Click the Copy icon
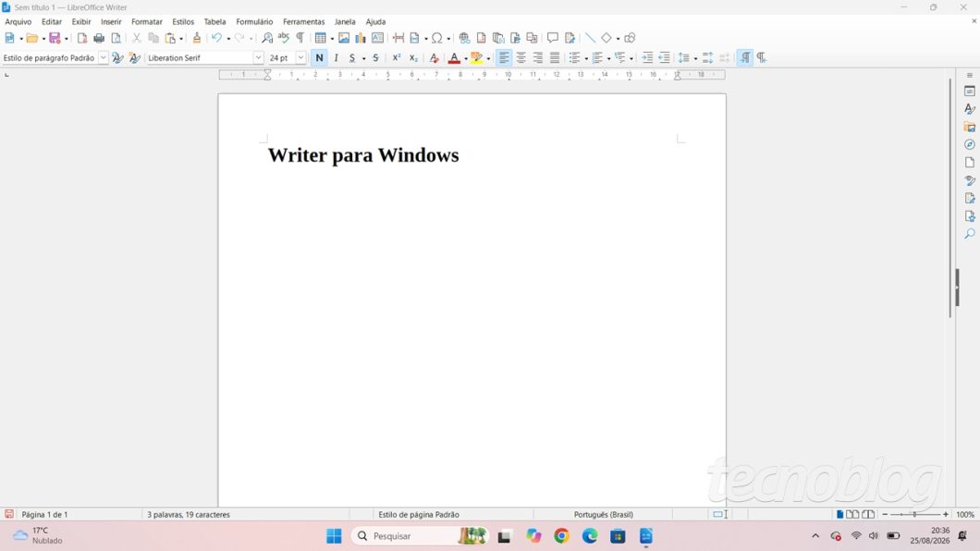The width and height of the screenshot is (980, 551). [153, 38]
